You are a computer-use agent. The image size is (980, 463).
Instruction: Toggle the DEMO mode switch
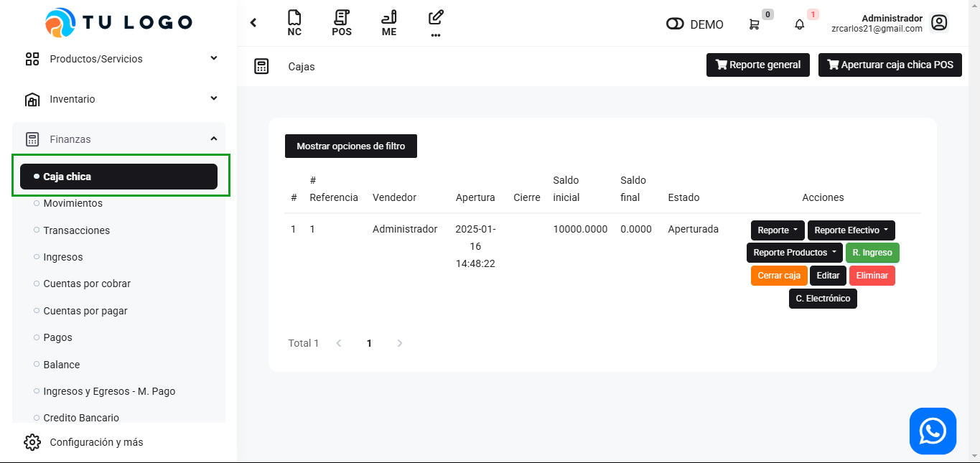point(675,24)
